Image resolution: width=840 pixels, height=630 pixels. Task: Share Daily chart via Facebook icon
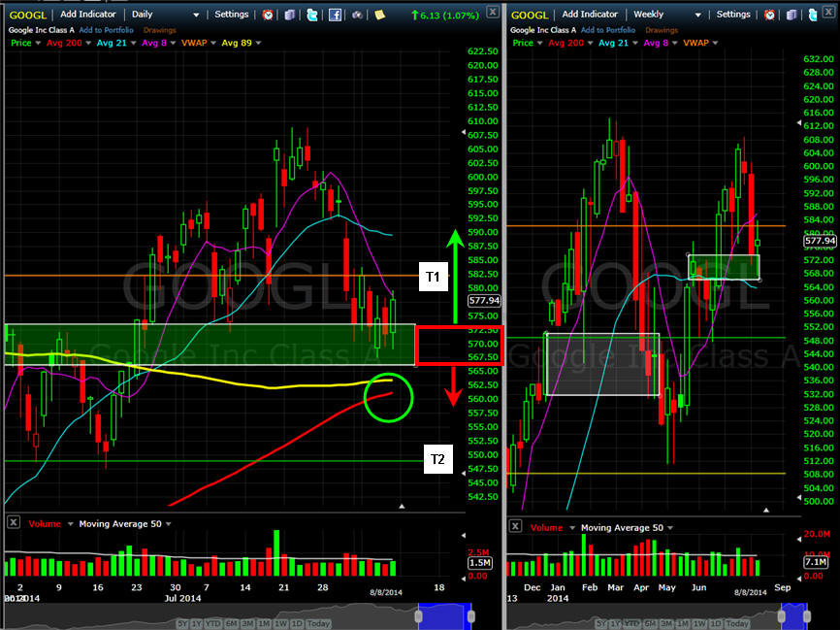point(335,15)
